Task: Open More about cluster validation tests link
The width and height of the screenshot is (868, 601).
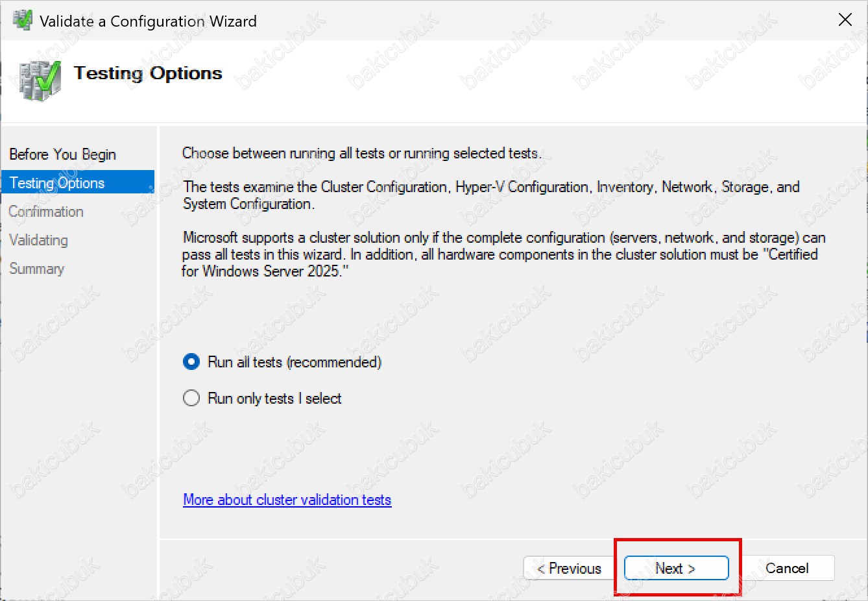Action: pyautogui.click(x=287, y=500)
